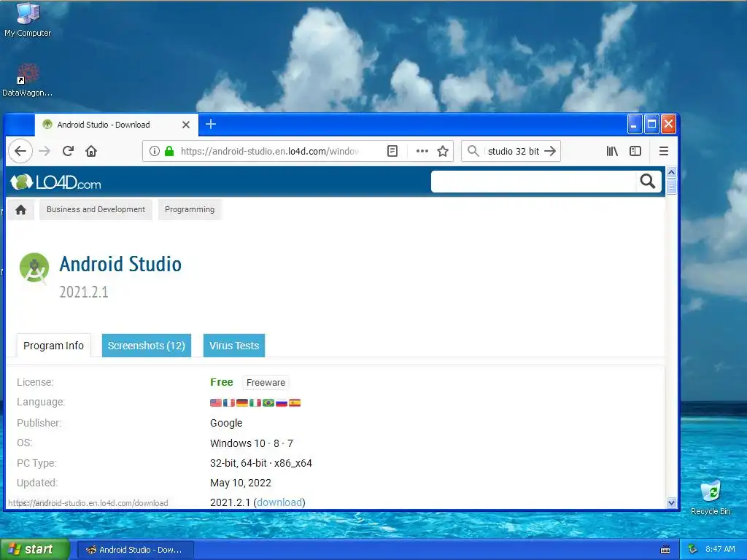
Task: Click the '32-bit, 64-bit · x86_x64' value
Action: [x=261, y=463]
